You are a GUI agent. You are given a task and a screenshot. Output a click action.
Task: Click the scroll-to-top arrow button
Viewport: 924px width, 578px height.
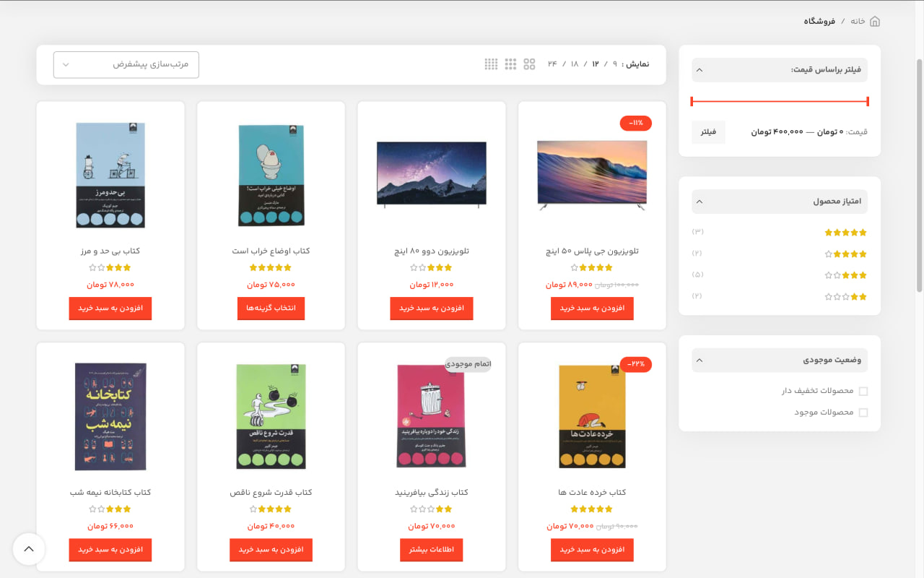coord(29,549)
